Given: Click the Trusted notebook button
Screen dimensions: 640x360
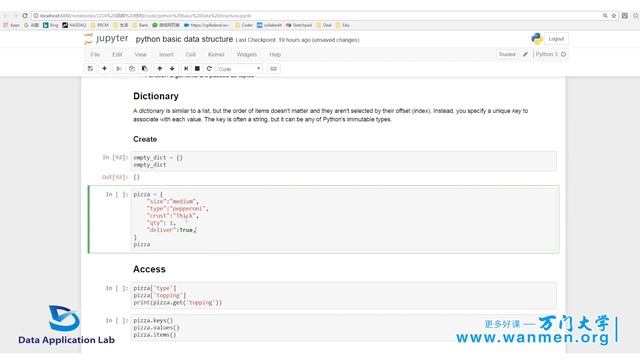Looking at the screenshot, I should click(x=507, y=54).
